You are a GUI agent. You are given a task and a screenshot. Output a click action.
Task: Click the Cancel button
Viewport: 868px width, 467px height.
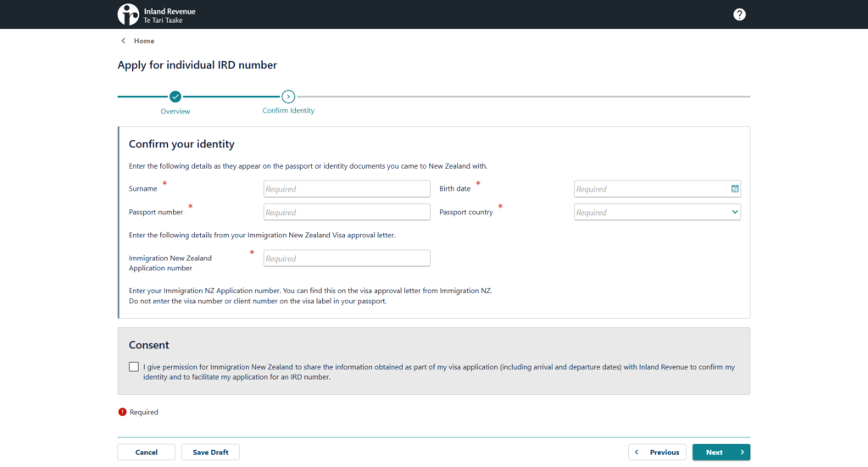[x=146, y=452]
